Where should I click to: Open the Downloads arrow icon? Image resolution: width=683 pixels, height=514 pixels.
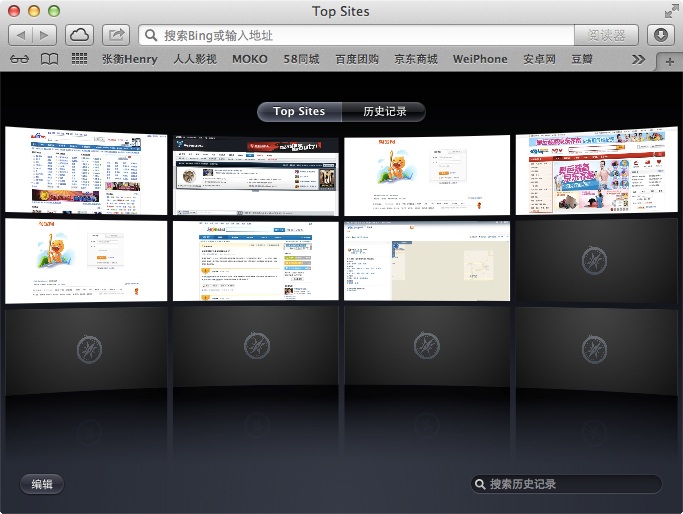point(661,35)
